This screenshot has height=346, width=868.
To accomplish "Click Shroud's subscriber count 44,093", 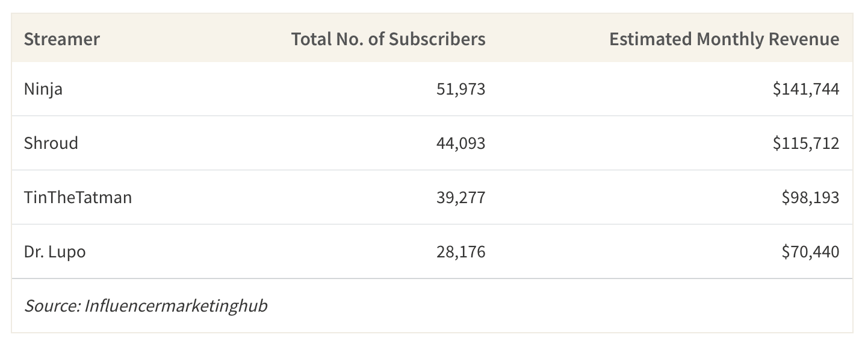I will point(460,143).
